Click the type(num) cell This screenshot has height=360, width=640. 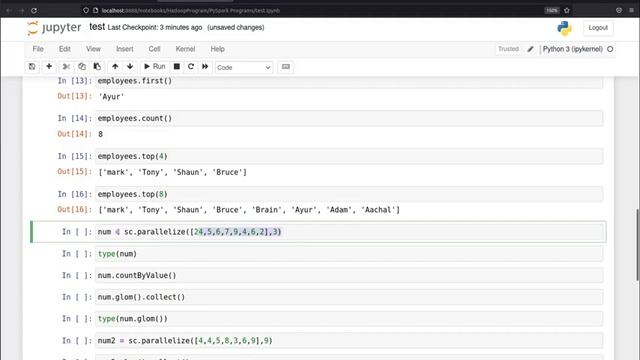(349, 254)
